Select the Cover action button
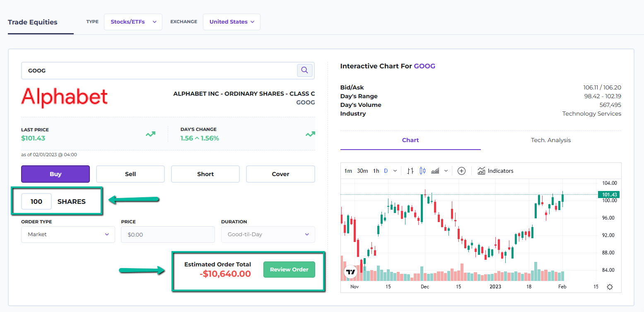Viewport: 644px width, 312px height. click(280, 174)
